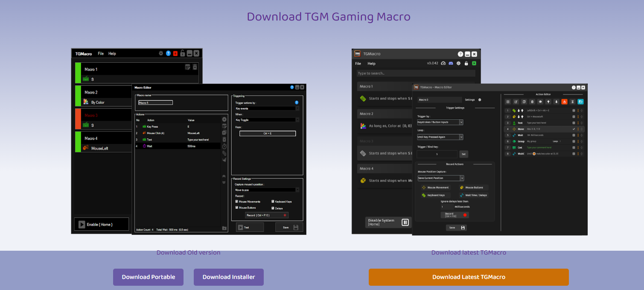The image size is (644, 290).
Task: Open Key Toggle dropdown under When
Action: pos(267,120)
